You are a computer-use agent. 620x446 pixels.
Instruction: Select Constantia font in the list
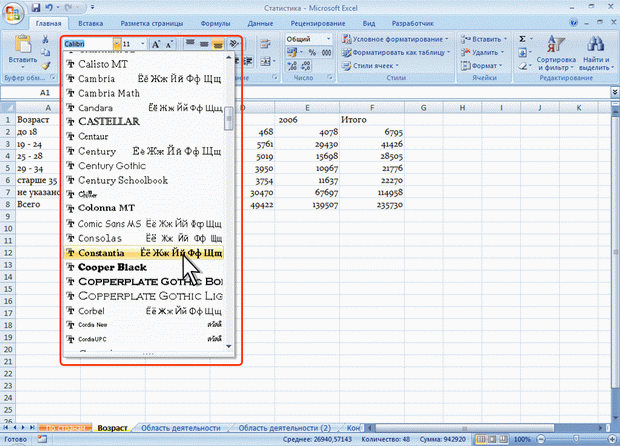pyautogui.click(x=144, y=253)
